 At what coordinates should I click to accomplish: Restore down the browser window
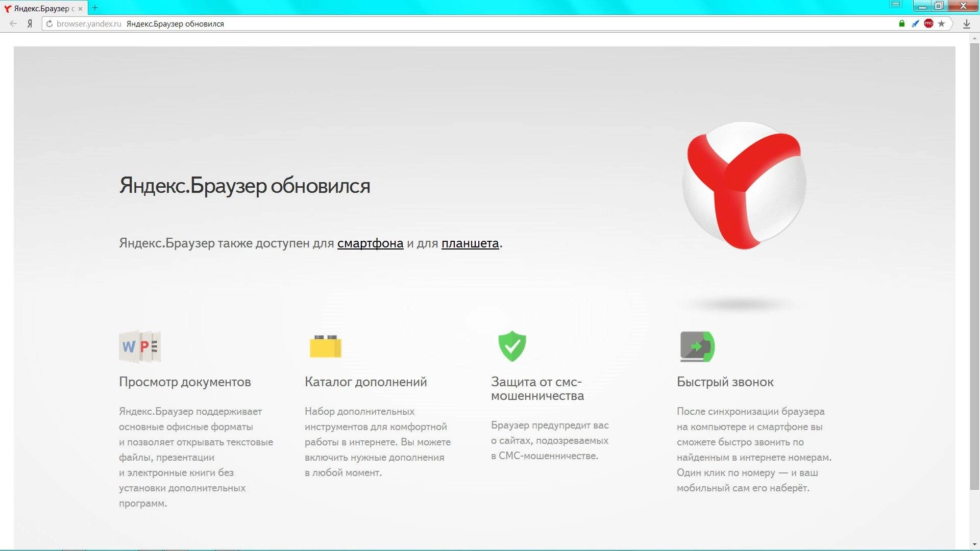[x=939, y=6]
